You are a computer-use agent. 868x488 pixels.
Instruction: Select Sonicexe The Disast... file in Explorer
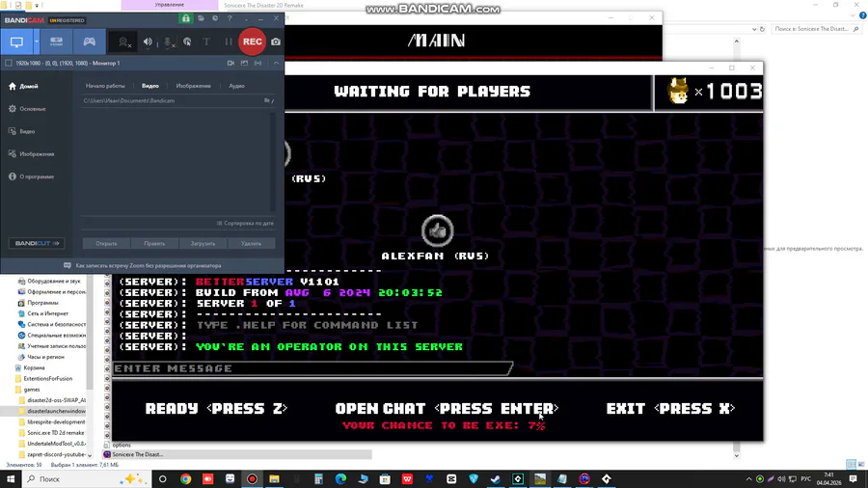coord(137,455)
